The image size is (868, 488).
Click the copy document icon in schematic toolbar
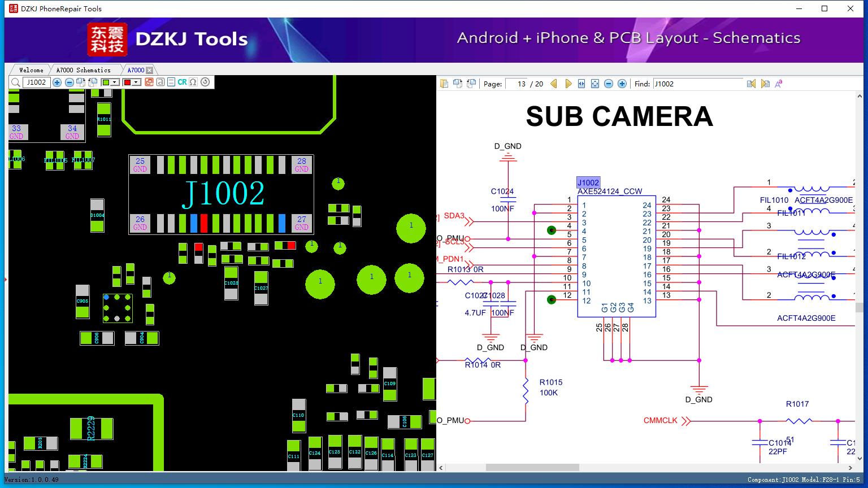444,84
